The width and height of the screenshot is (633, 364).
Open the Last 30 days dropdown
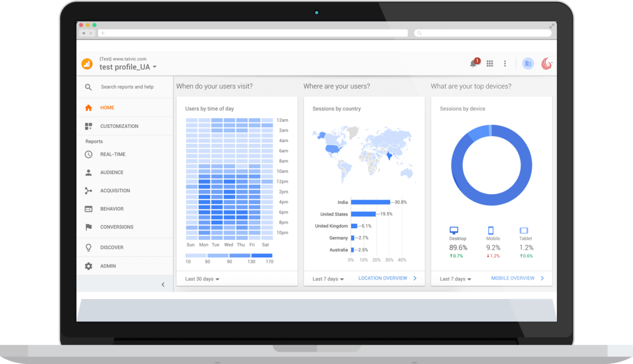point(202,279)
